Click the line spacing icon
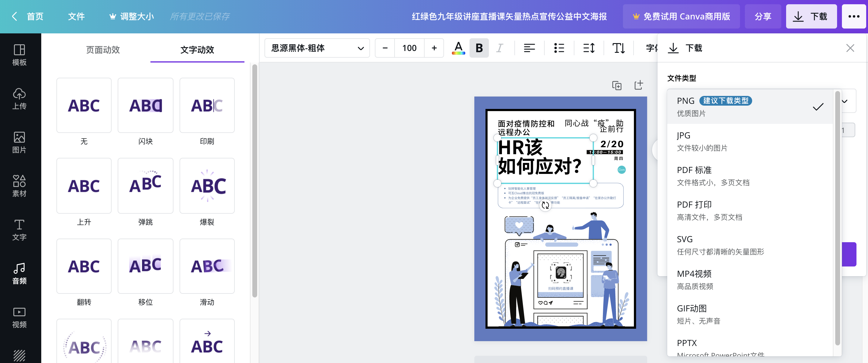The width and height of the screenshot is (868, 363). pos(589,48)
